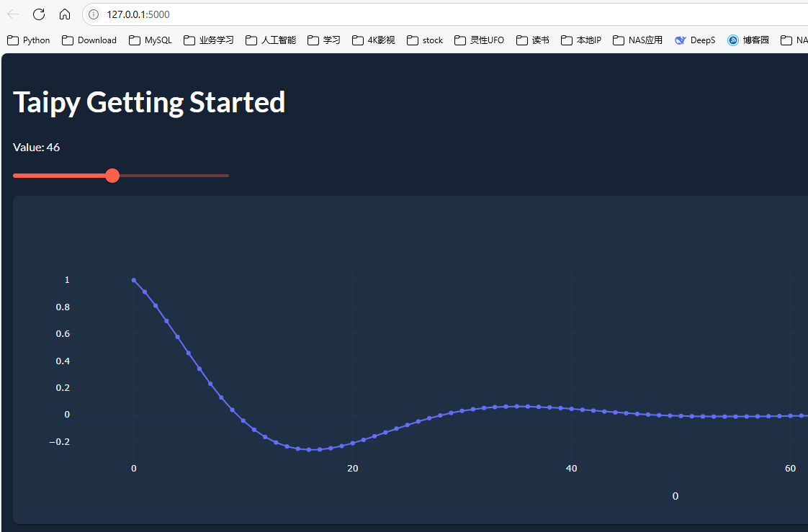Open the 博客园 bookmark
Screen dimensions: 808x532
click(x=748, y=40)
